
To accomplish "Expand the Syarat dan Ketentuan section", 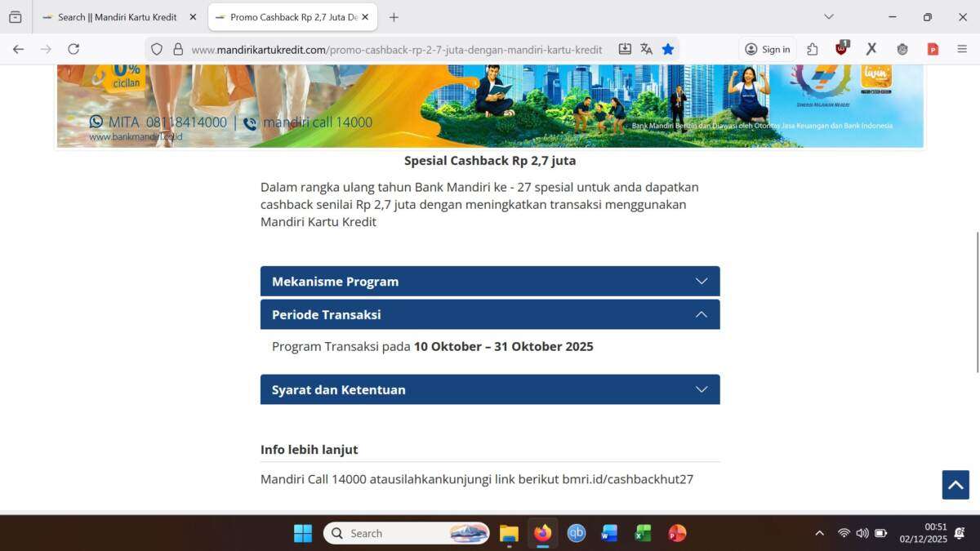I will click(490, 389).
